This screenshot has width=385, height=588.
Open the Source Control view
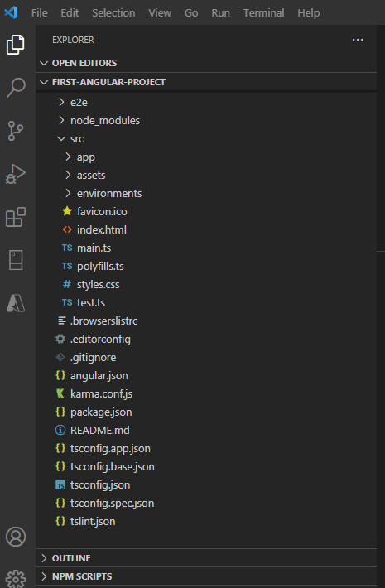[16, 131]
